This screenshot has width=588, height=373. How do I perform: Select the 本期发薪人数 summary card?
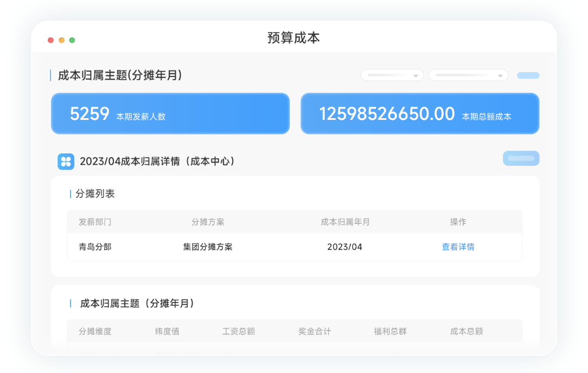coord(170,113)
